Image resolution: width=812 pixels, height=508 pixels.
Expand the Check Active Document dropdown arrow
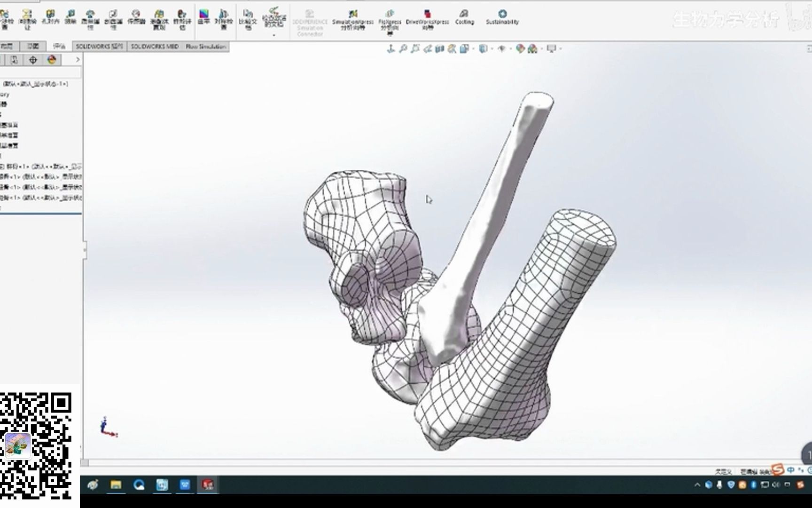click(274, 35)
